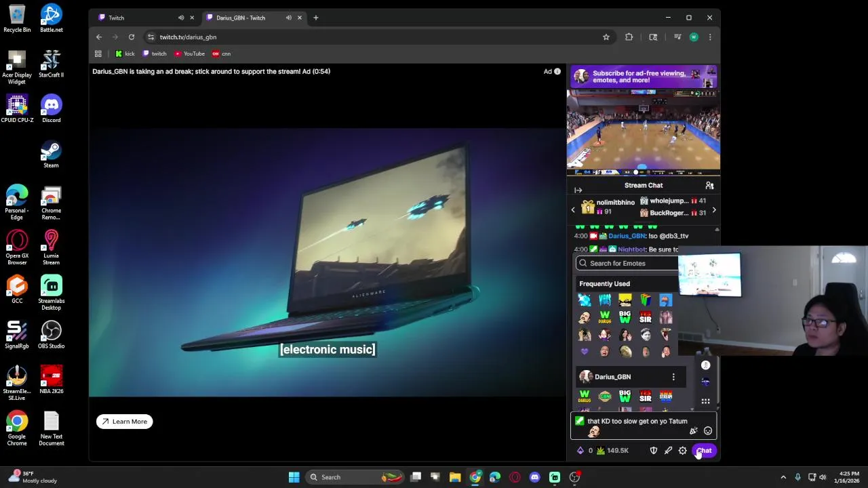Open Opera GX from taskbar
Viewport: 868px width, 488px height.
515,477
